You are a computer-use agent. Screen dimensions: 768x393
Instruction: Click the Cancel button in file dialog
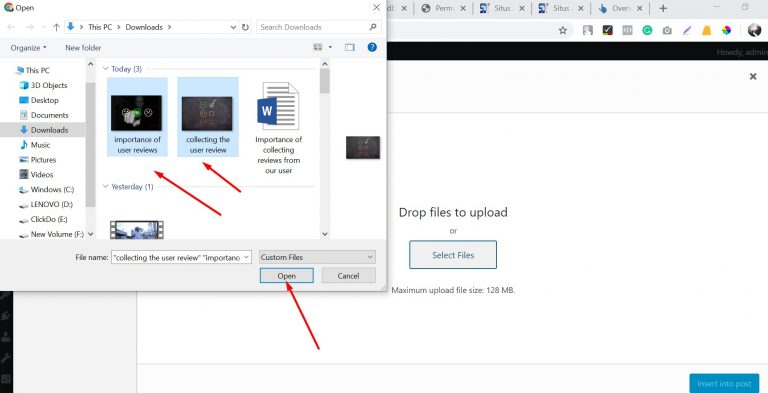click(x=348, y=276)
